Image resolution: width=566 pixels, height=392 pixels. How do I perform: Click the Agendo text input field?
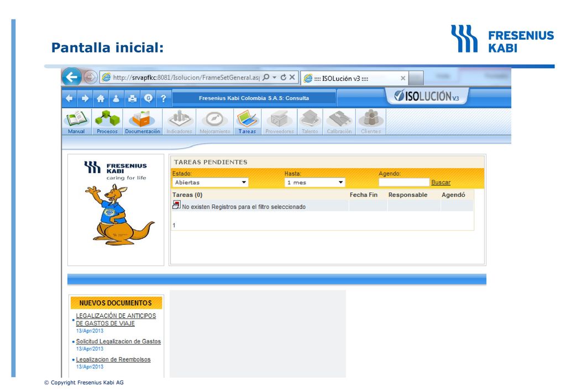point(404,182)
